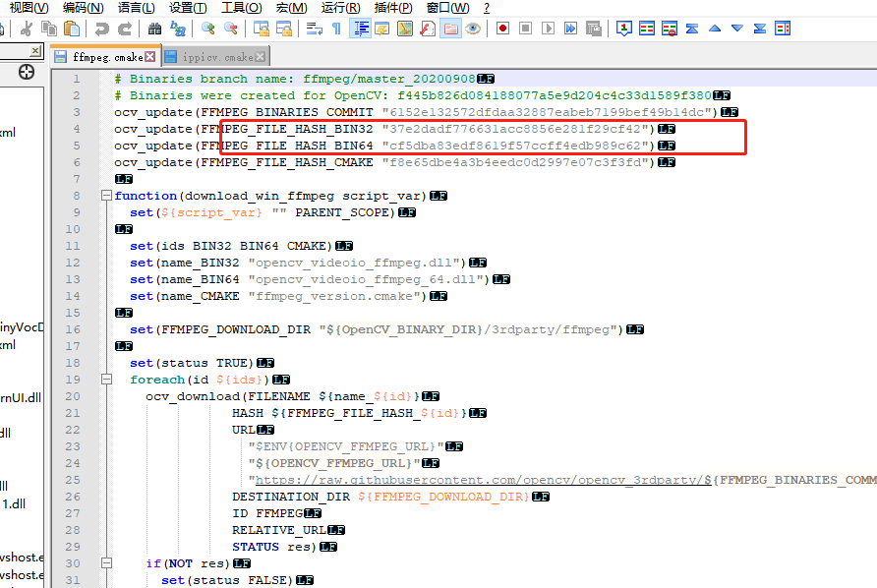This screenshot has height=588, width=877.
Task: Play back the recorded macro
Action: [549, 29]
